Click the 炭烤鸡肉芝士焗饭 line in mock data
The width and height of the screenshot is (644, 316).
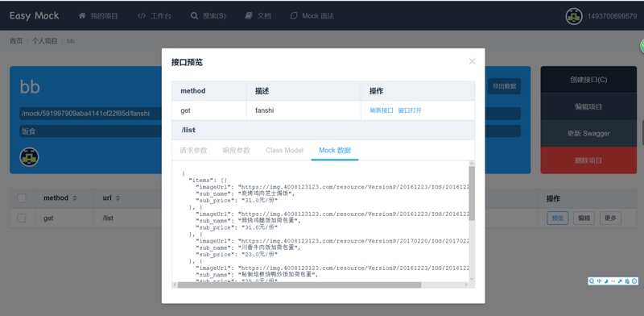coord(246,193)
